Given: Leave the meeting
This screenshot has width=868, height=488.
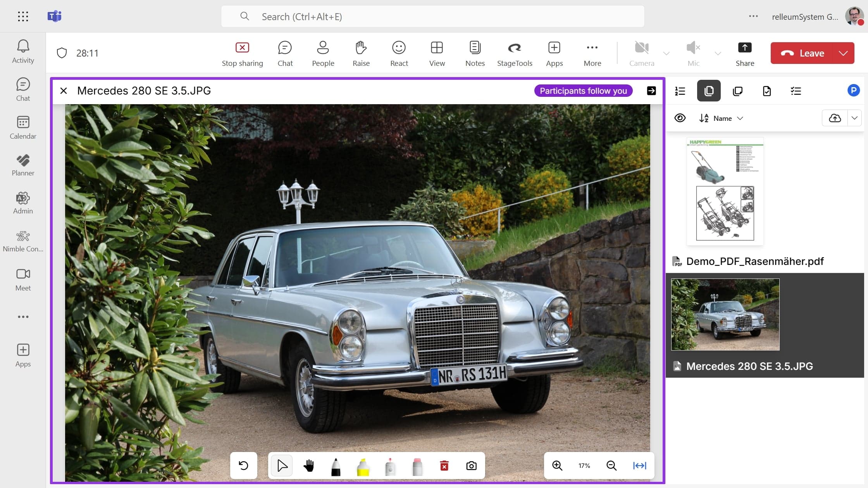Looking at the screenshot, I should click(x=801, y=53).
